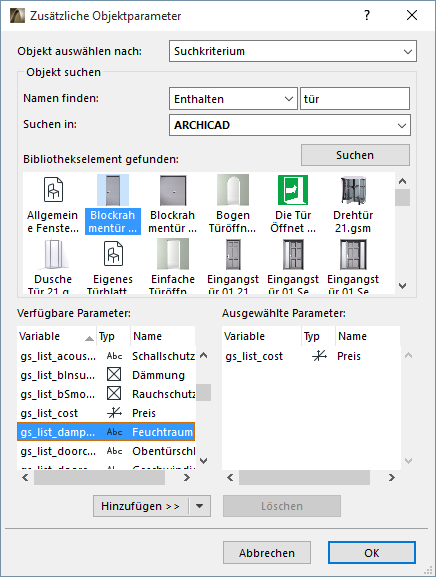Select the gs_list_damp Feuchtraum row
The width and height of the screenshot is (436, 577).
(106, 432)
